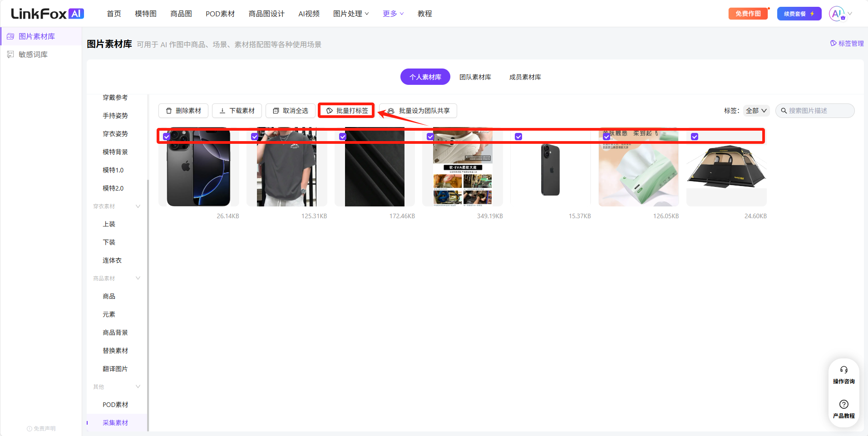Open the user avatar icon
This screenshot has height=436, width=868.
837,14
